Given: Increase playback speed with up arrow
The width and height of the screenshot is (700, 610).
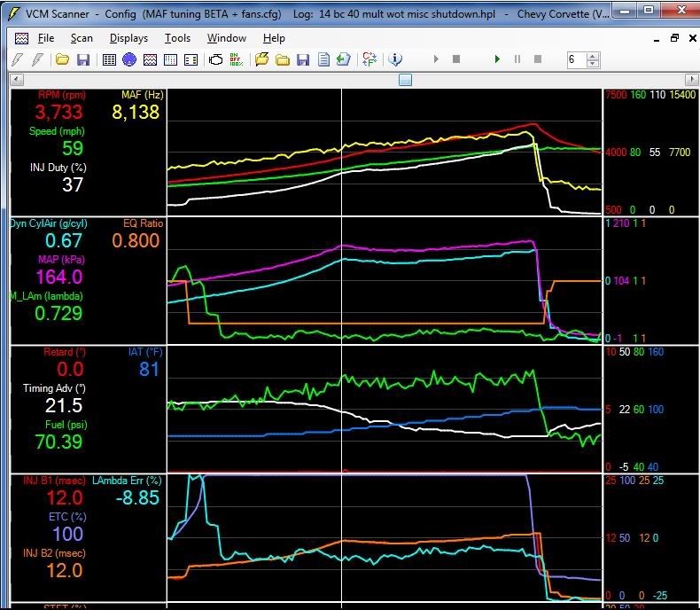Looking at the screenshot, I should [x=593, y=56].
